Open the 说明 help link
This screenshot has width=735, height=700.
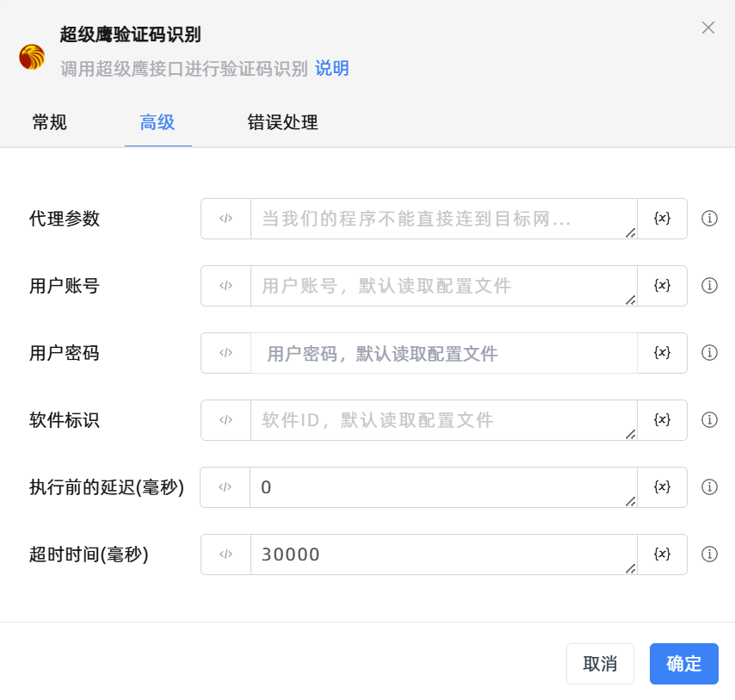tap(332, 69)
